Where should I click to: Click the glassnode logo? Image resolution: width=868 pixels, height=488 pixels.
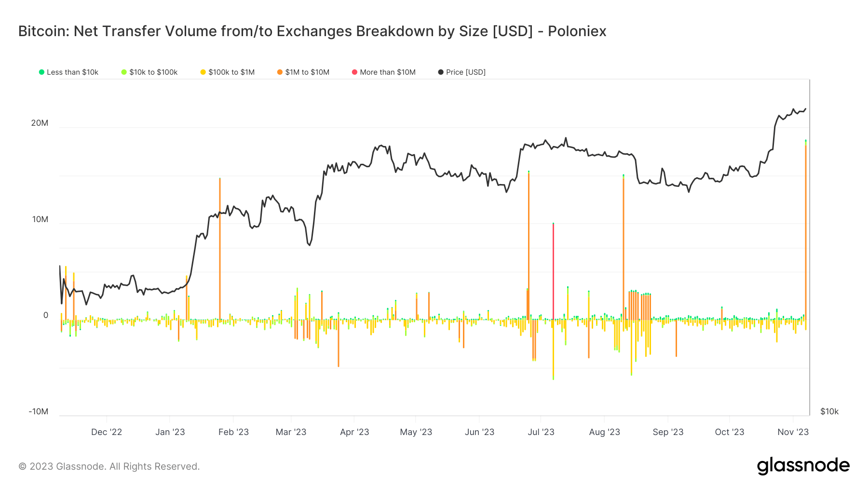click(x=803, y=466)
